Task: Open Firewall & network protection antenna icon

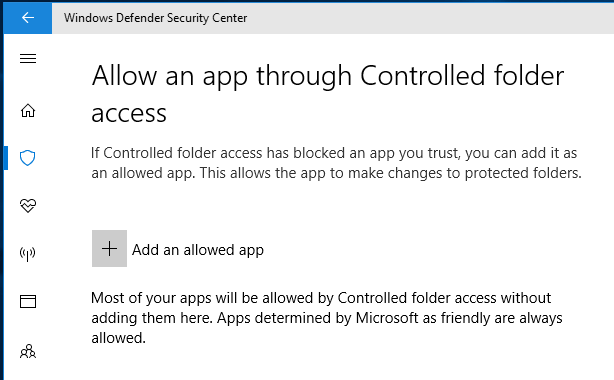Action: [x=28, y=254]
